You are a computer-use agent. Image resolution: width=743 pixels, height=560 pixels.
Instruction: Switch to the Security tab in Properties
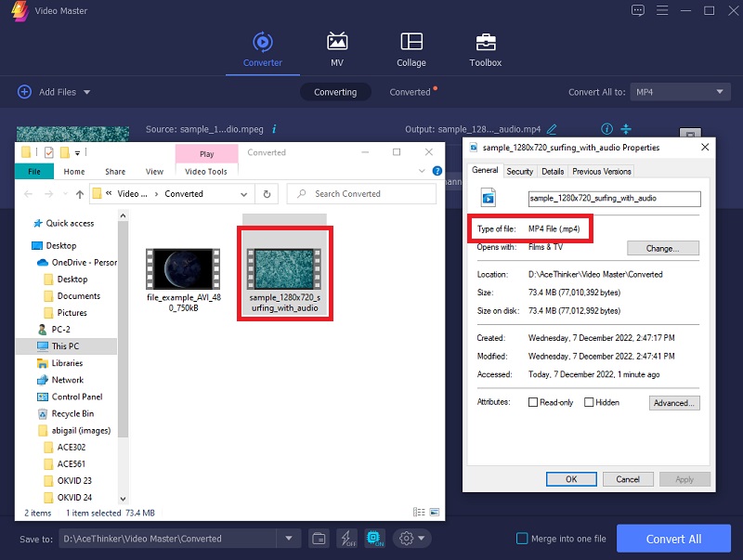pos(520,172)
